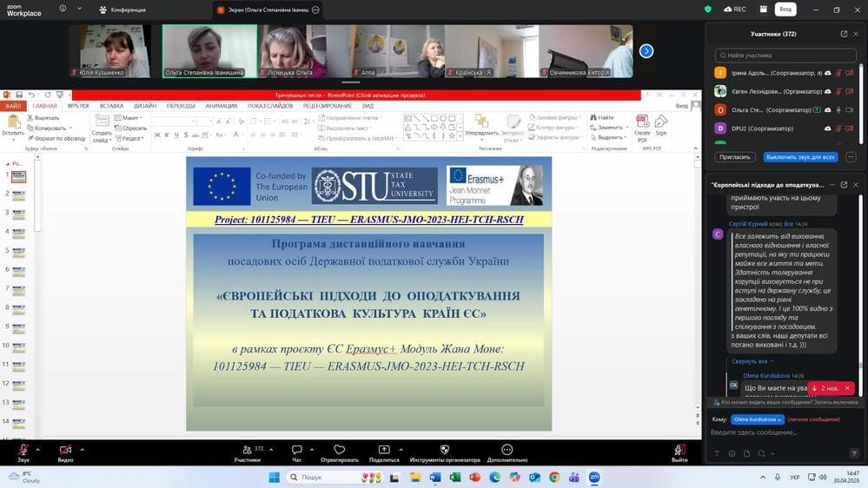Expand audio options arrow next to Звук
This screenshot has height=488, width=868.
click(x=37, y=449)
